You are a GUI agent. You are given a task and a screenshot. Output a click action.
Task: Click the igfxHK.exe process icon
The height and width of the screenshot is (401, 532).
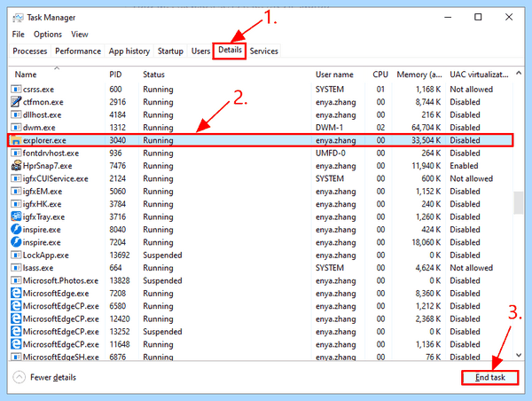click(16, 204)
